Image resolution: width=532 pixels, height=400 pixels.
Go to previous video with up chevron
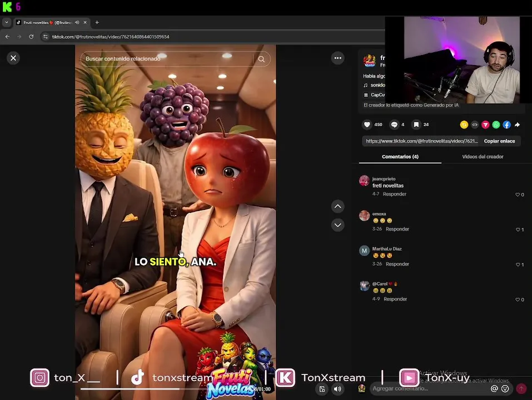click(337, 207)
